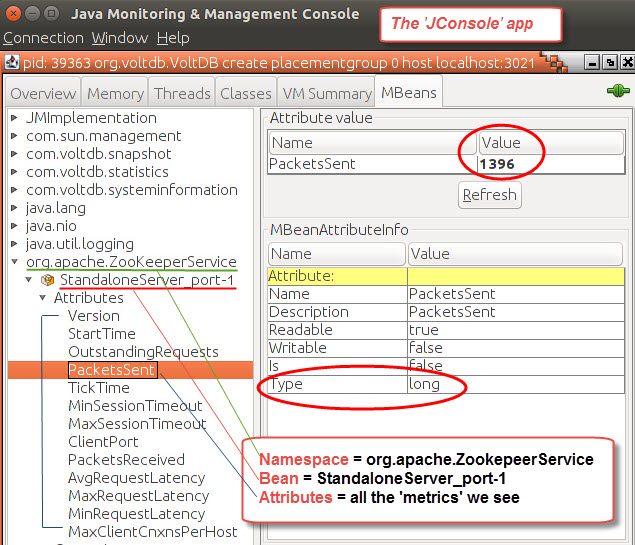Select the MBeans tab
Screen dimensions: 635x545
pyautogui.click(x=409, y=93)
